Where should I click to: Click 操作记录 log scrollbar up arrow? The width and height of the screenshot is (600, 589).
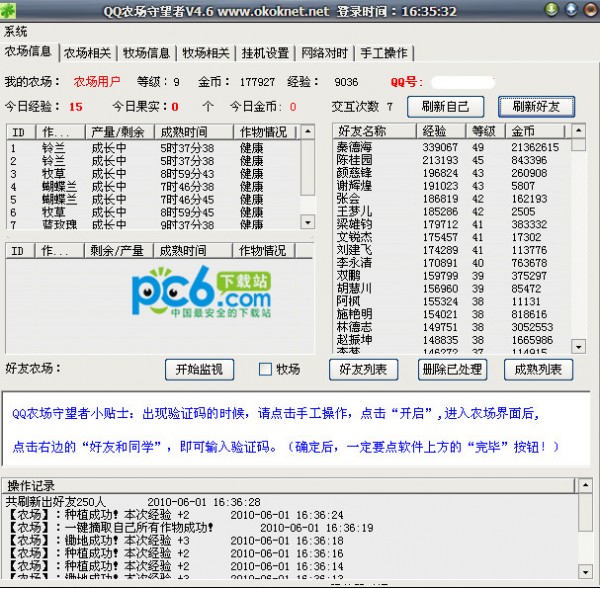[x=585, y=486]
